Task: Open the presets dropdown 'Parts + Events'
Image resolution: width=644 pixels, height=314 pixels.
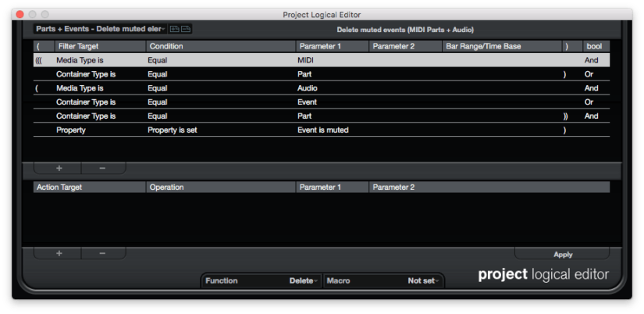Action: pyautogui.click(x=100, y=29)
